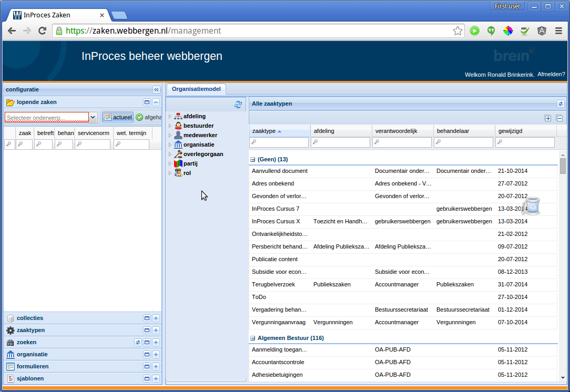Click the Afmelden? link
The image size is (570, 392).
(551, 74)
